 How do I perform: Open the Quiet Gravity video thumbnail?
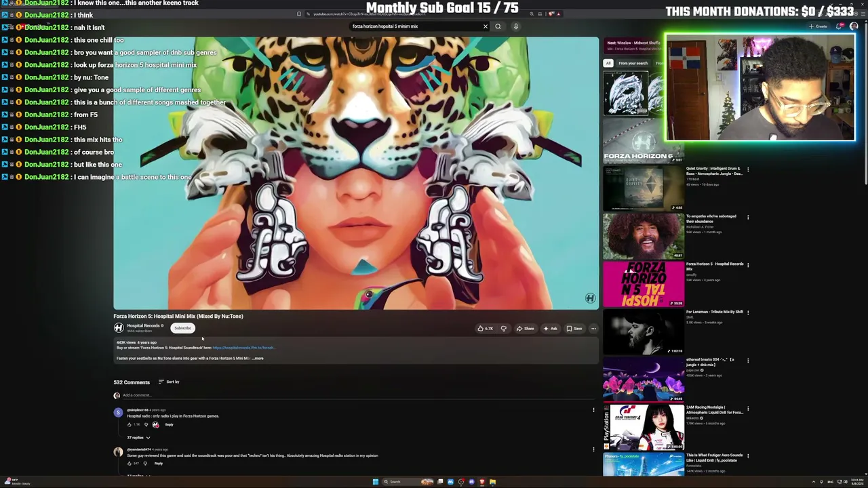644,188
